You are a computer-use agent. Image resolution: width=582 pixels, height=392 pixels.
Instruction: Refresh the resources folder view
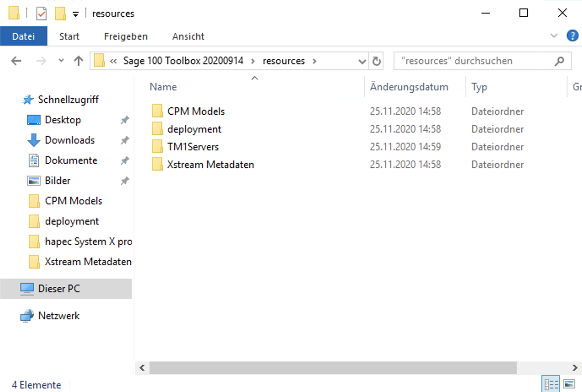[376, 61]
